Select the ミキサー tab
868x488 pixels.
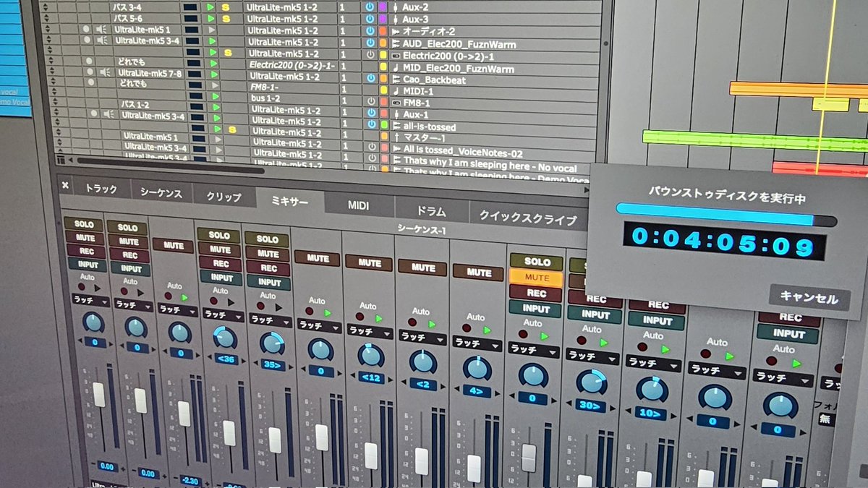point(289,200)
